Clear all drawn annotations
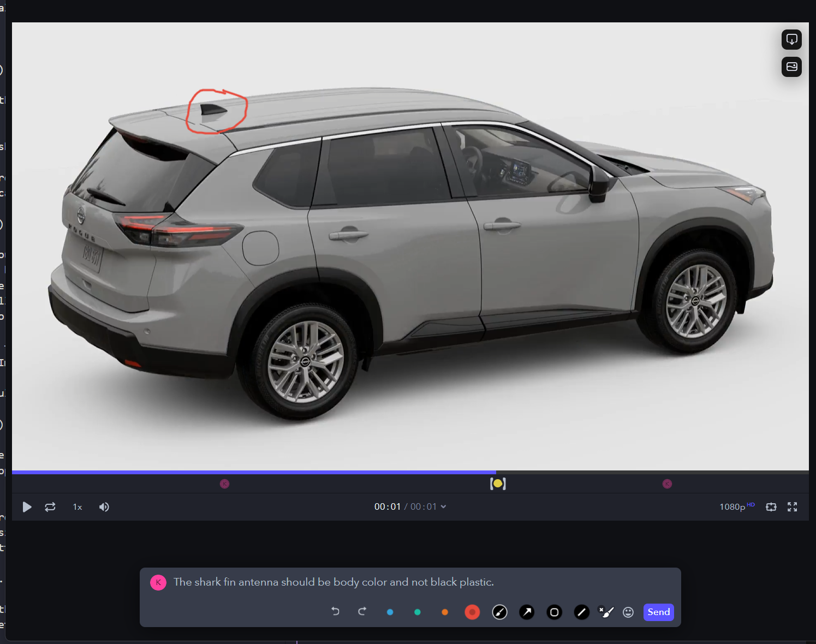The height and width of the screenshot is (644, 816). [606, 612]
